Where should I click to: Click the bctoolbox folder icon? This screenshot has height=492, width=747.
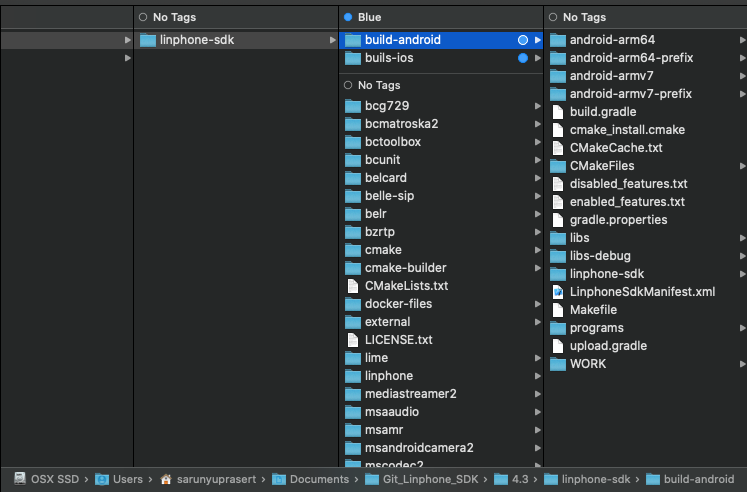[x=353, y=142]
